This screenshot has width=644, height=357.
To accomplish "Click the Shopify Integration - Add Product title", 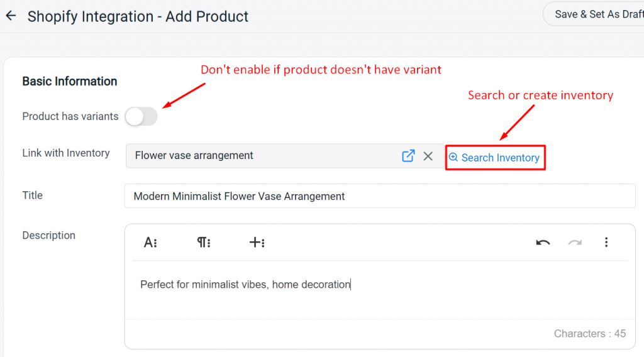I will (x=138, y=16).
